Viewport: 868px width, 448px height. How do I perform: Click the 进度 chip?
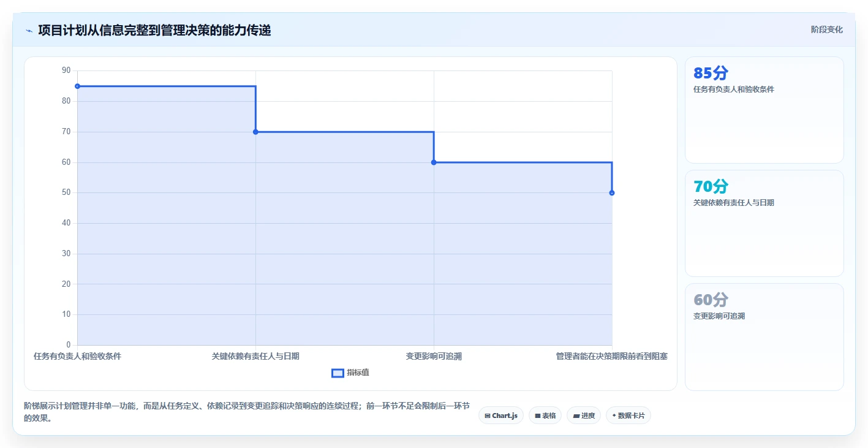pos(584,416)
